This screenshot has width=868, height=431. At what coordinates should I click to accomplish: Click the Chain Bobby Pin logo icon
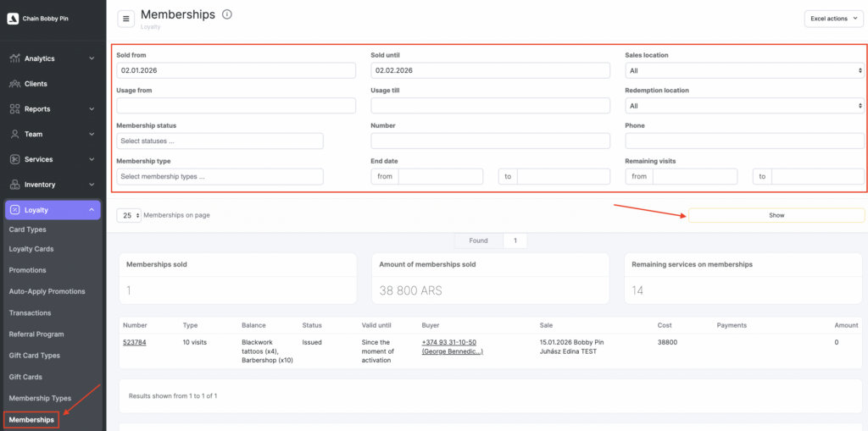pos(13,19)
